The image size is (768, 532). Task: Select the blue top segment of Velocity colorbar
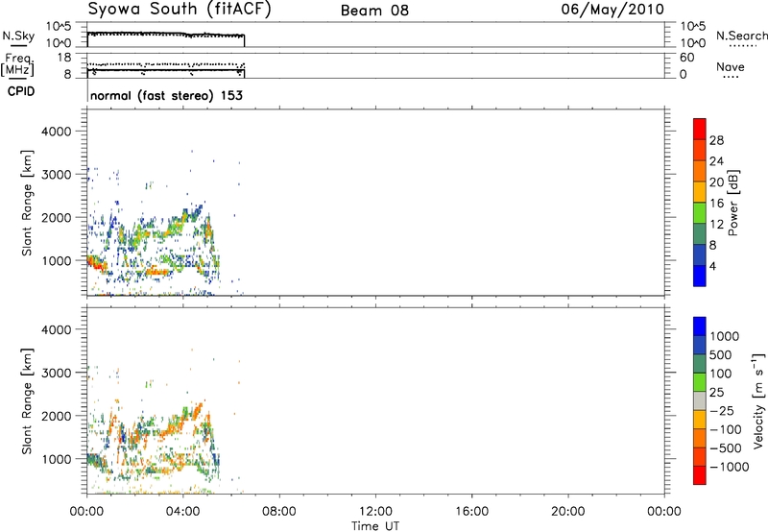(700, 326)
